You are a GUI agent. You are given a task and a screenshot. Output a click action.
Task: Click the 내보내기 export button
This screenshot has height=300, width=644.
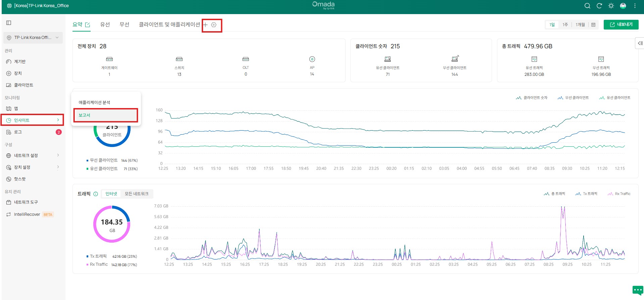pos(621,24)
